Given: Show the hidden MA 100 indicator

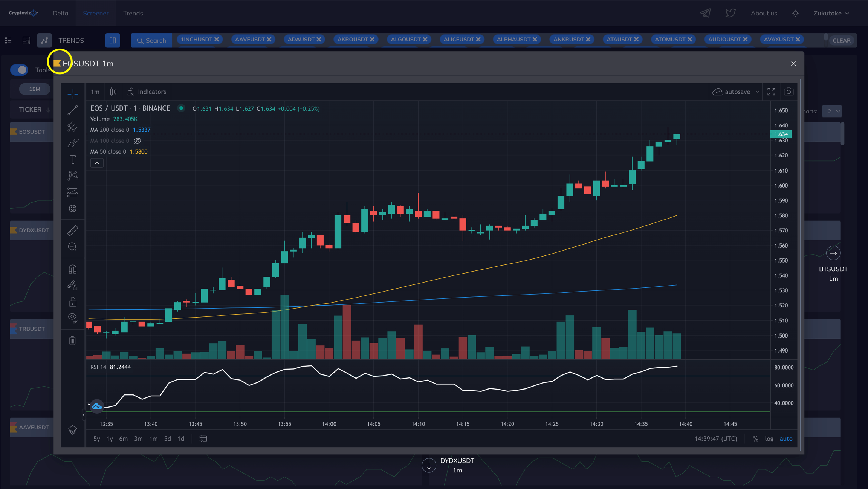Looking at the screenshot, I should pos(138,141).
